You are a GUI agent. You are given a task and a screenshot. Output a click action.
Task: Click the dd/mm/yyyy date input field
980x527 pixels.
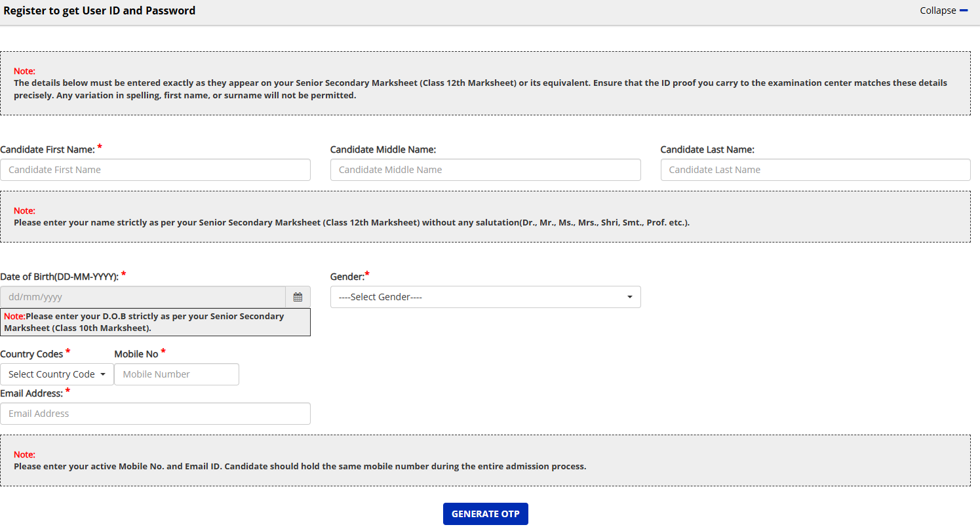(143, 297)
